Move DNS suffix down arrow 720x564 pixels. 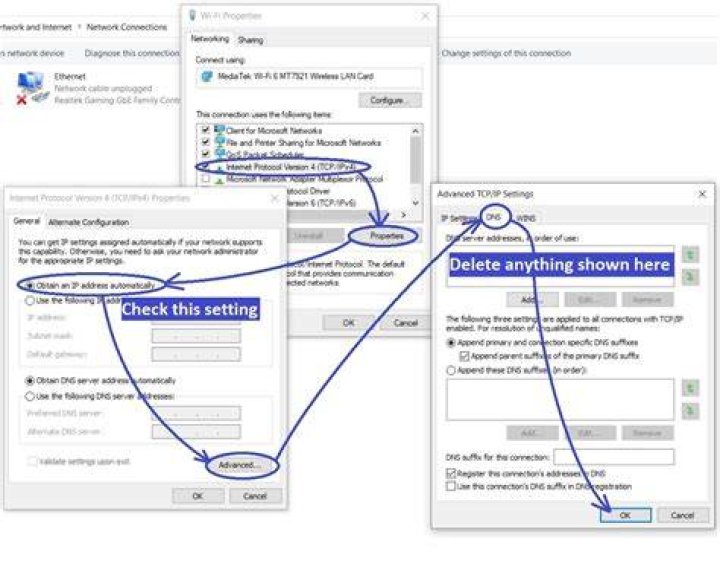tap(690, 411)
